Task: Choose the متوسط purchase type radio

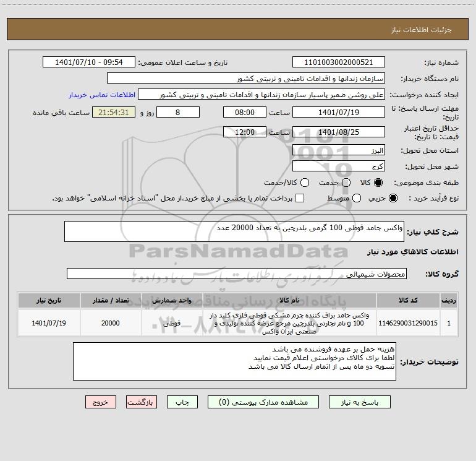Action: [357, 198]
